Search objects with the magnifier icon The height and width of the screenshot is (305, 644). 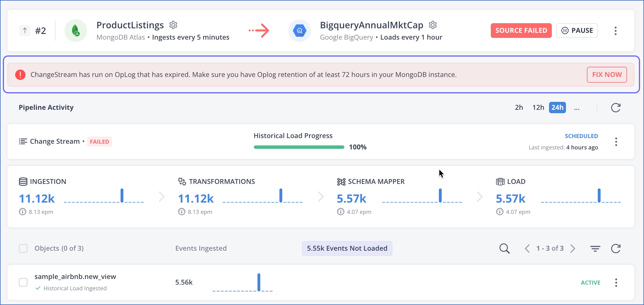point(504,248)
